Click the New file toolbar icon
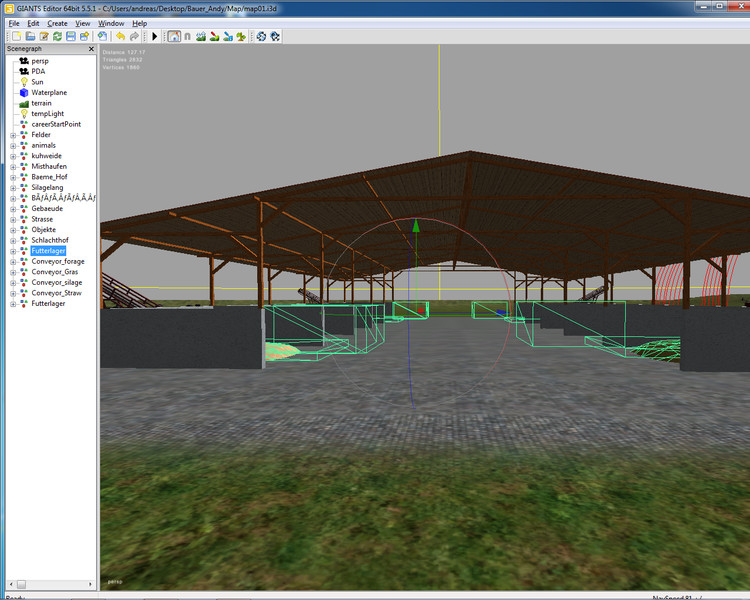The height and width of the screenshot is (600, 750). (x=17, y=36)
